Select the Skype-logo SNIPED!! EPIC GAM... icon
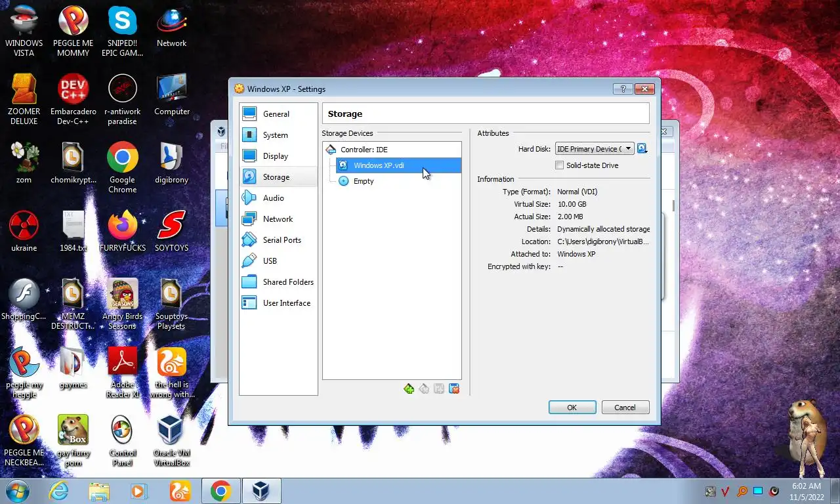 pyautogui.click(x=123, y=31)
